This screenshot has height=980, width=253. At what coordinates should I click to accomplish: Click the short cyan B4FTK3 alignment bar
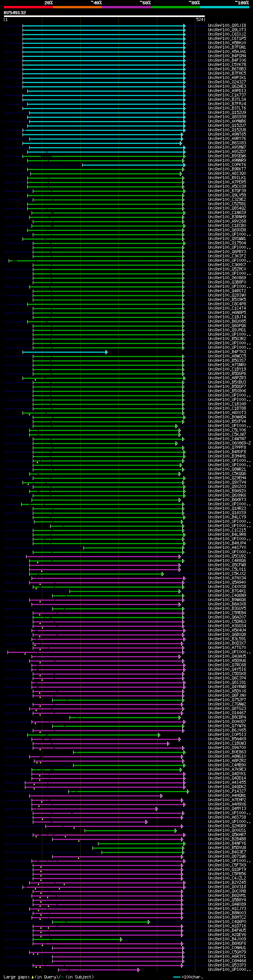pyautogui.click(x=65, y=352)
